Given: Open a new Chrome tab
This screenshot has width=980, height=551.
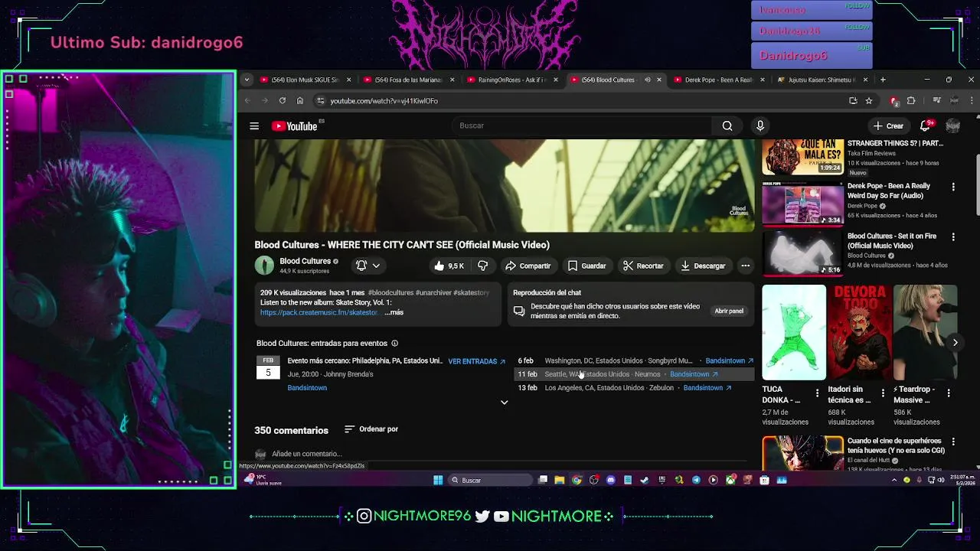Looking at the screenshot, I should point(883,80).
